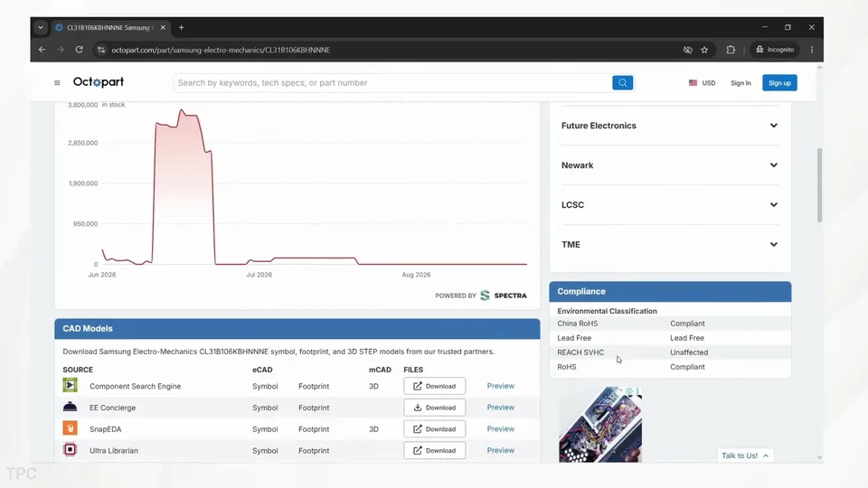The image size is (868, 488).
Task: Minimize the browser window
Action: [765, 27]
